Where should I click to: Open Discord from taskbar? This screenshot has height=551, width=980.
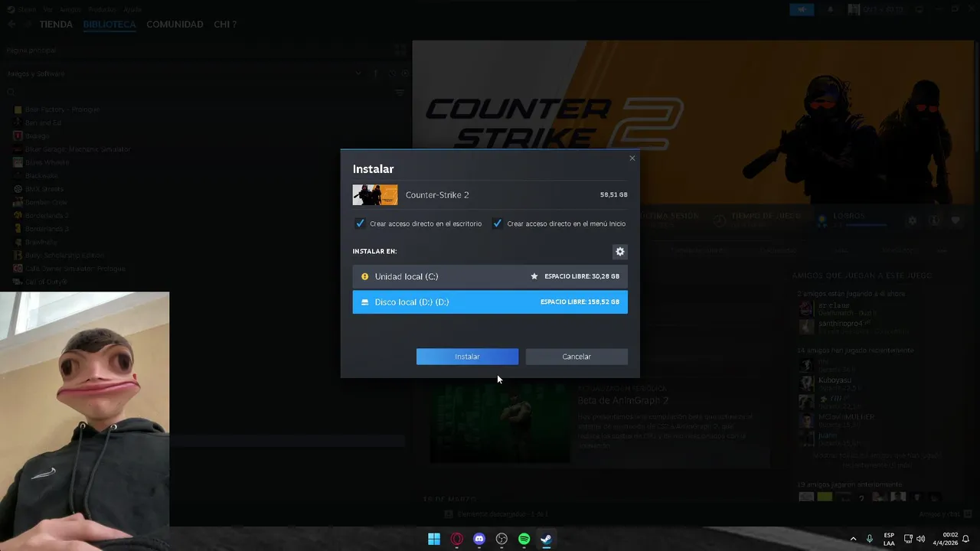point(479,539)
